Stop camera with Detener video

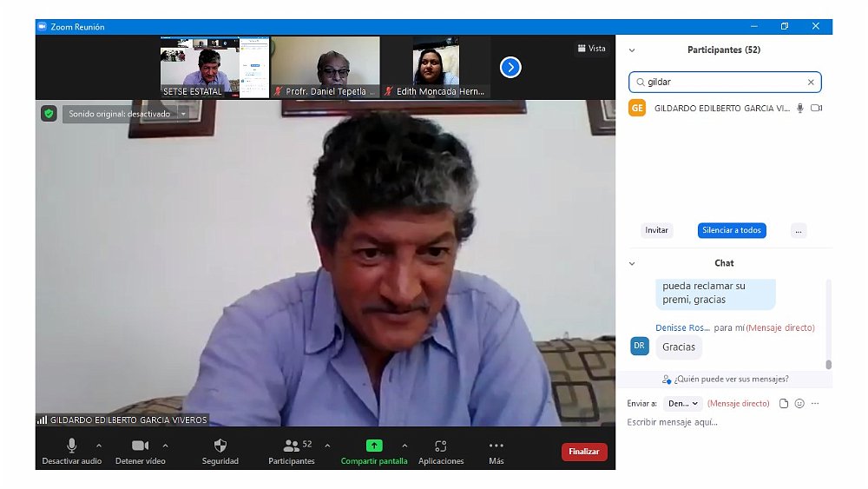point(140,446)
